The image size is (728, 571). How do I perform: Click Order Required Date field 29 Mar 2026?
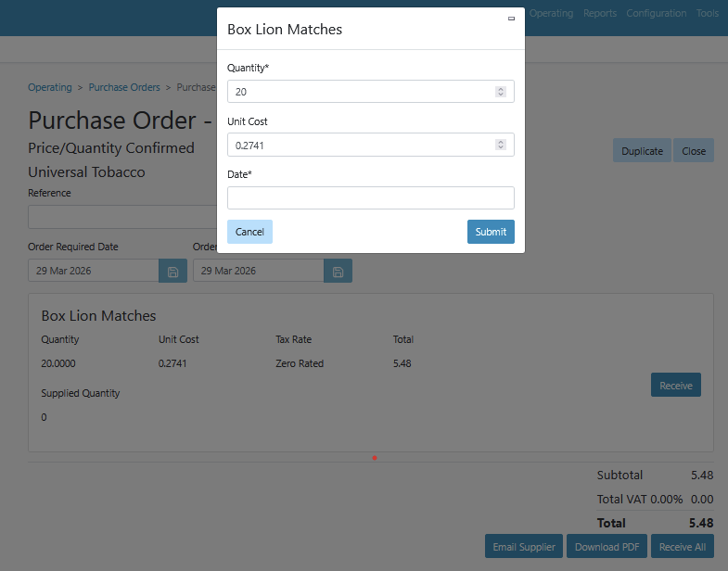click(94, 271)
